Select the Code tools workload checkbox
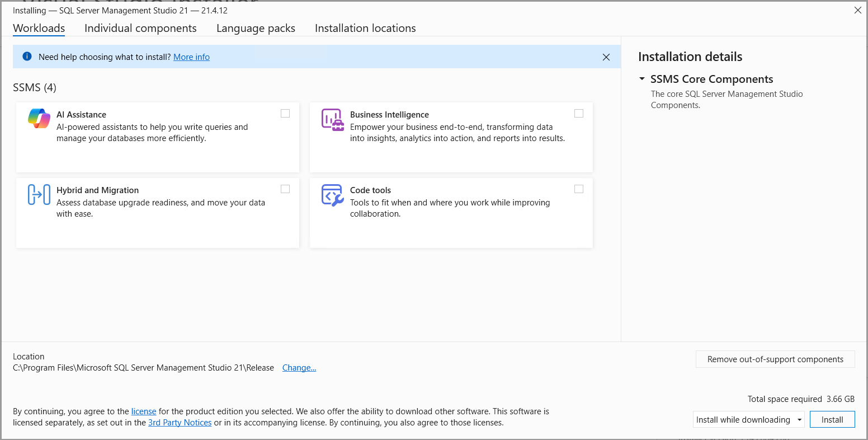This screenshot has height=440, width=868. [579, 189]
